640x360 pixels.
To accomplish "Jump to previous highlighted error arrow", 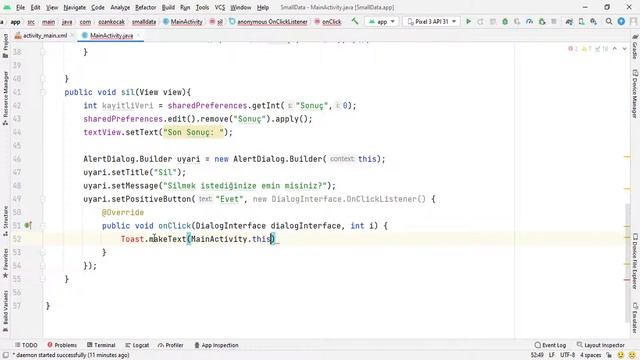I will tap(615, 49).
